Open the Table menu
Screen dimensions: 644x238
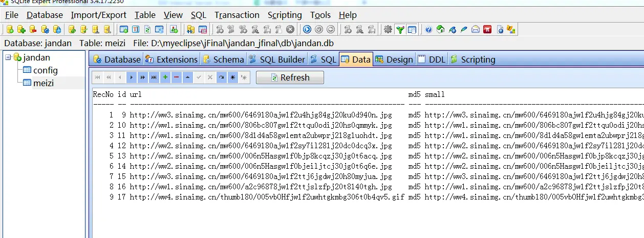click(145, 15)
